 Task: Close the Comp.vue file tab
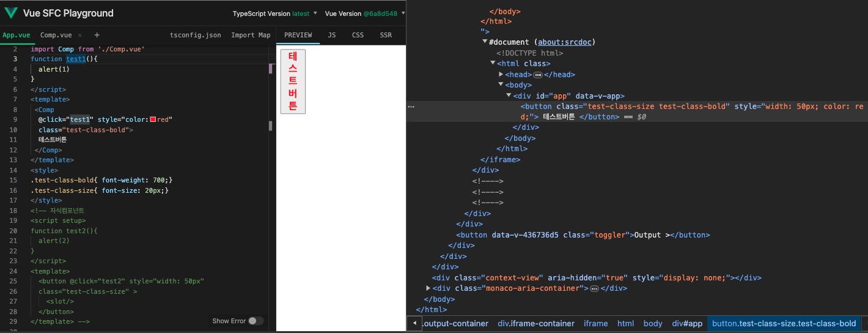click(x=80, y=36)
